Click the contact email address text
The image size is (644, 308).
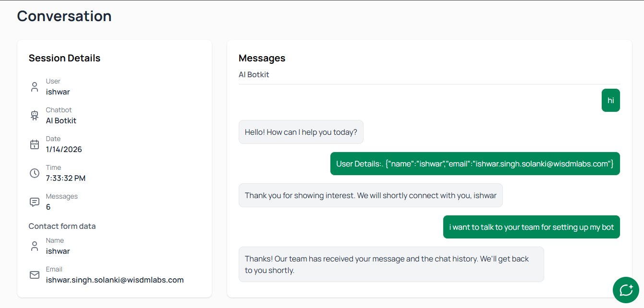[115, 280]
